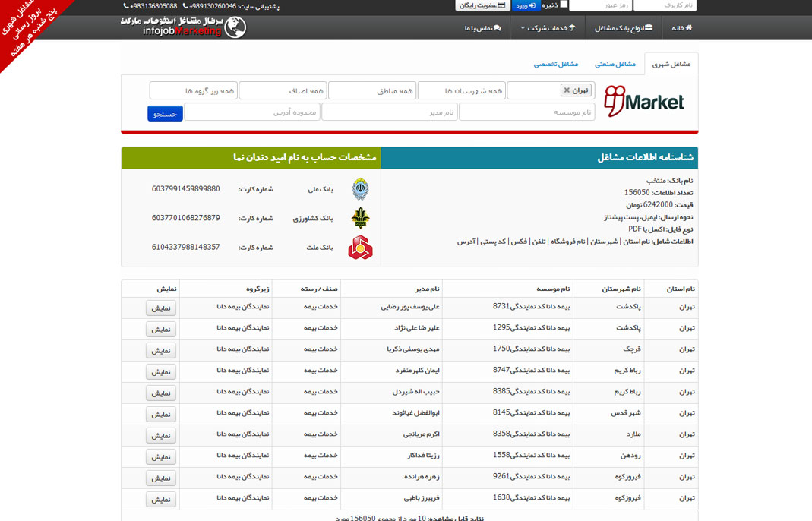The height and width of the screenshot is (521, 812).
Task: Click the نام موسسه input field
Action: pos(528,112)
